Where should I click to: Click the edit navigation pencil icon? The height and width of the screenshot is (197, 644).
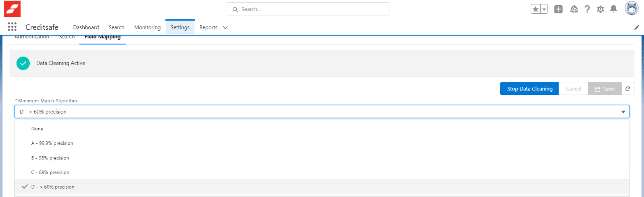click(636, 27)
